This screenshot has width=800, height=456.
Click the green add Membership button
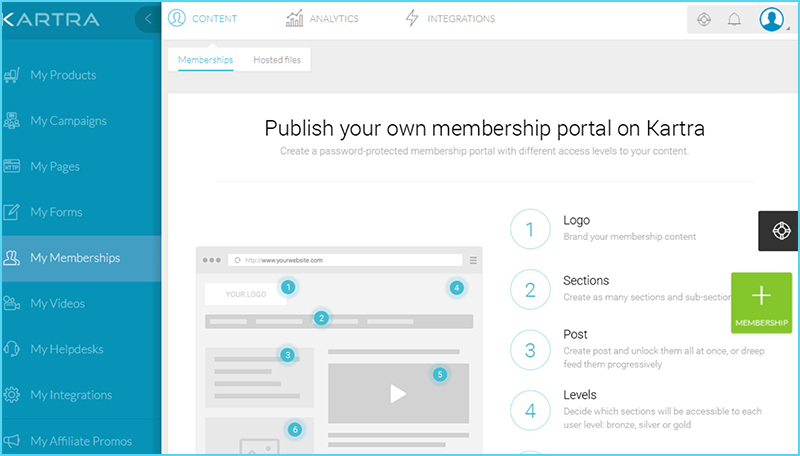pyautogui.click(x=761, y=302)
